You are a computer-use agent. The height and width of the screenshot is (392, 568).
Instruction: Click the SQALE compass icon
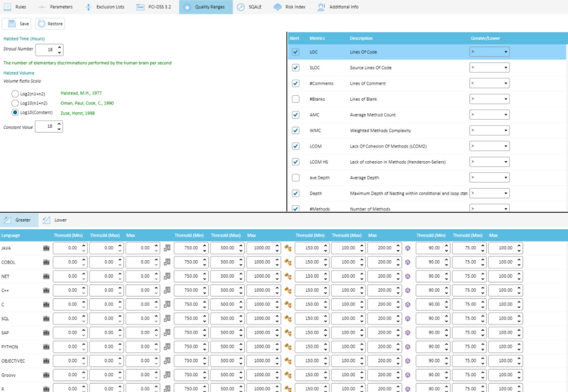[x=242, y=7]
